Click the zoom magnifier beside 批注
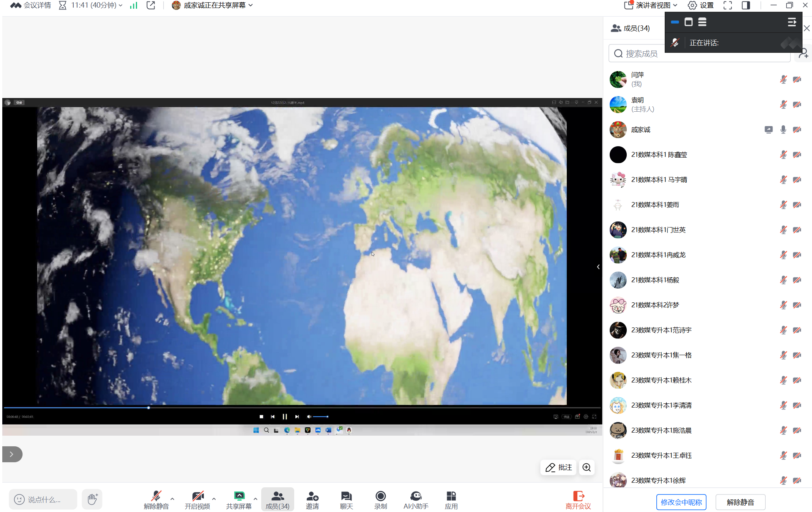812x512 pixels. [x=587, y=467]
